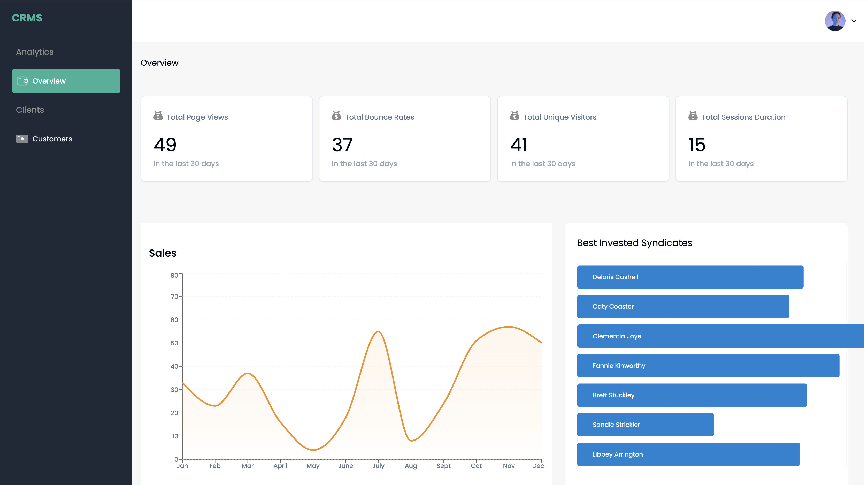Expand the profile dropdown chevron
The height and width of the screenshot is (485, 868).
(854, 21)
